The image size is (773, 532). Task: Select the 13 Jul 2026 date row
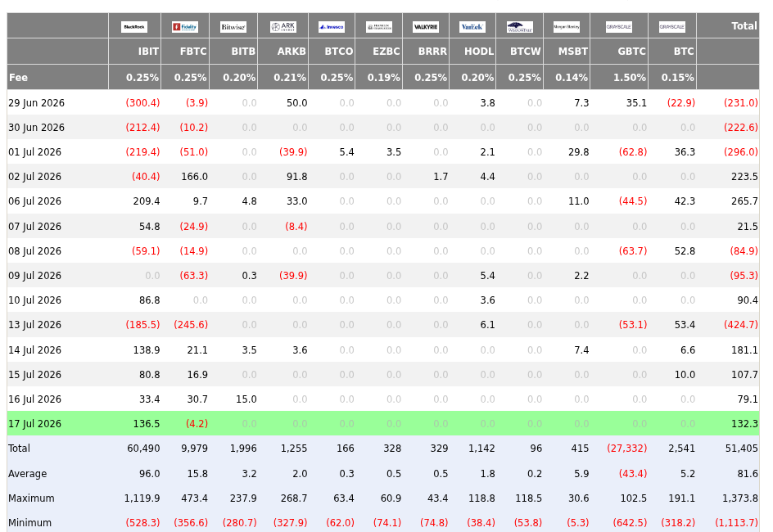(x=383, y=325)
